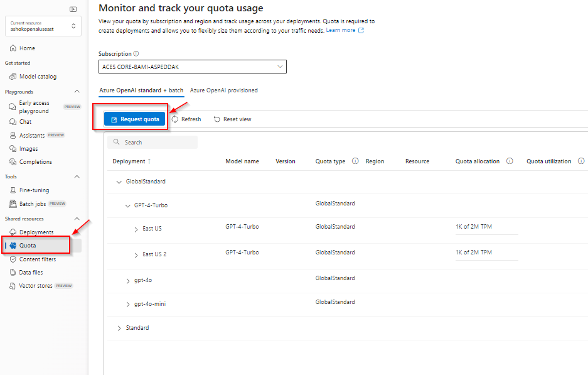The height and width of the screenshot is (375, 588).
Task: Switch to Azure OpenAI provisioned tab
Action: 224,90
